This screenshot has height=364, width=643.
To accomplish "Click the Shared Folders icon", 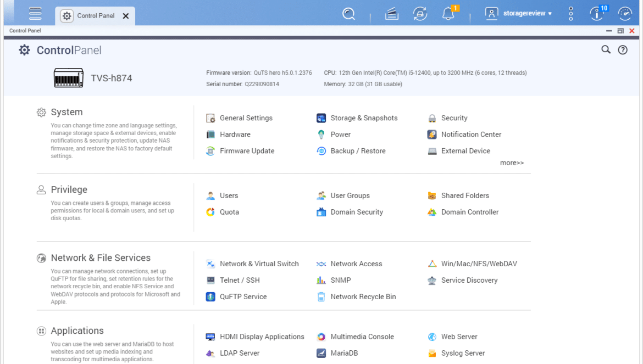I will point(432,195).
